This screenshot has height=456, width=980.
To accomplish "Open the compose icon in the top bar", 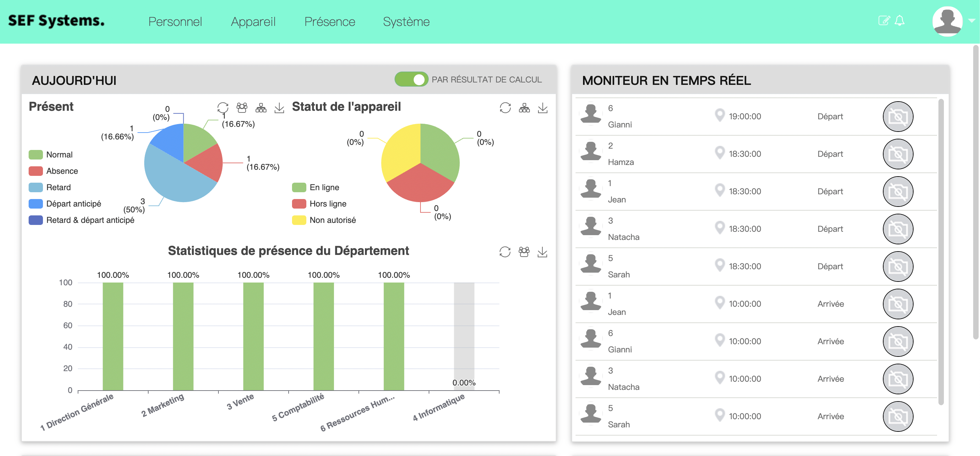I will (884, 21).
